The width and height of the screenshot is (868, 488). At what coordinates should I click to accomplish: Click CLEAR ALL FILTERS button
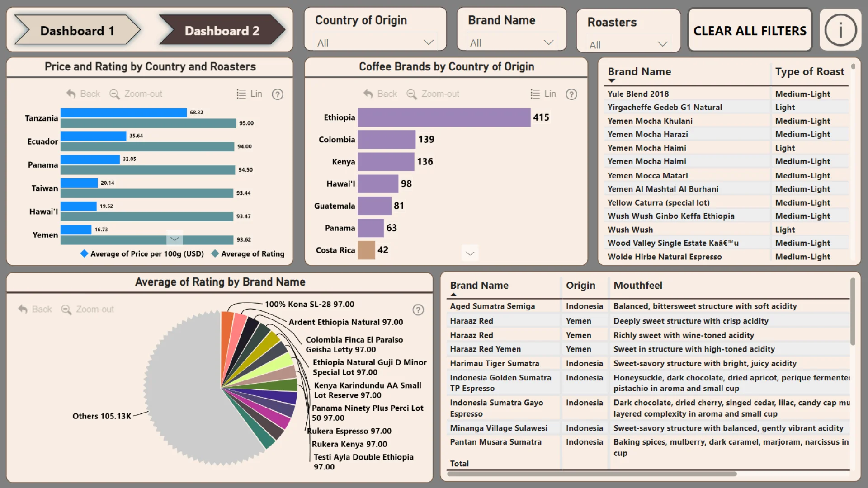[750, 30]
